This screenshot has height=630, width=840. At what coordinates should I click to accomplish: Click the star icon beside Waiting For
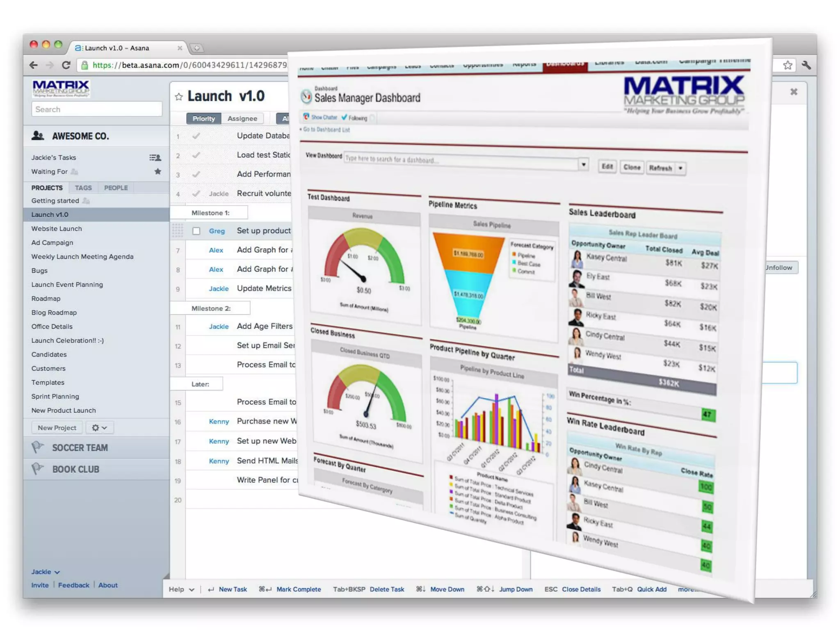pos(157,171)
